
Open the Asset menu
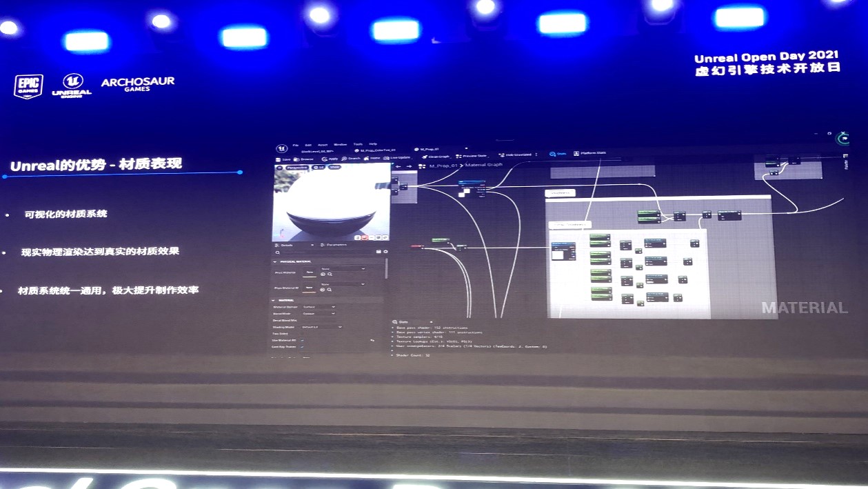click(x=323, y=145)
